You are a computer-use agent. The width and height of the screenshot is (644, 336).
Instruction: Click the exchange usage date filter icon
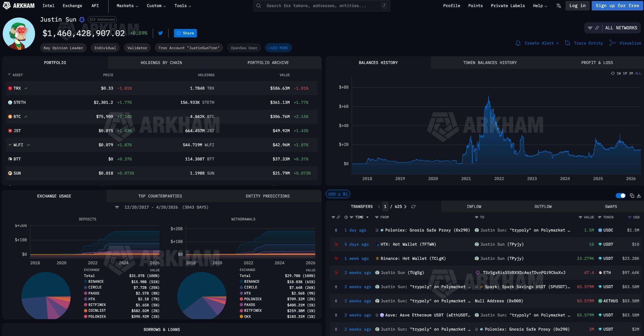point(117,207)
